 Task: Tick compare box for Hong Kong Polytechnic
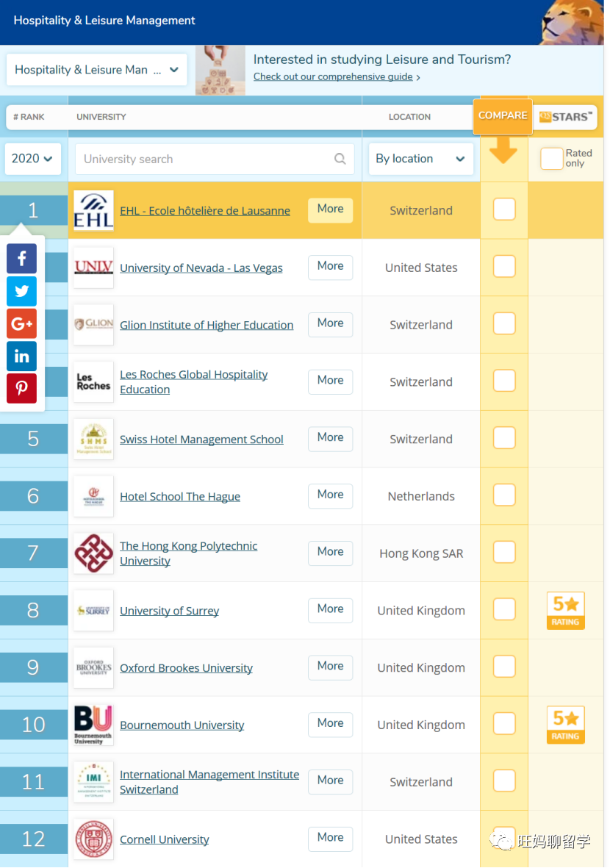click(x=504, y=552)
